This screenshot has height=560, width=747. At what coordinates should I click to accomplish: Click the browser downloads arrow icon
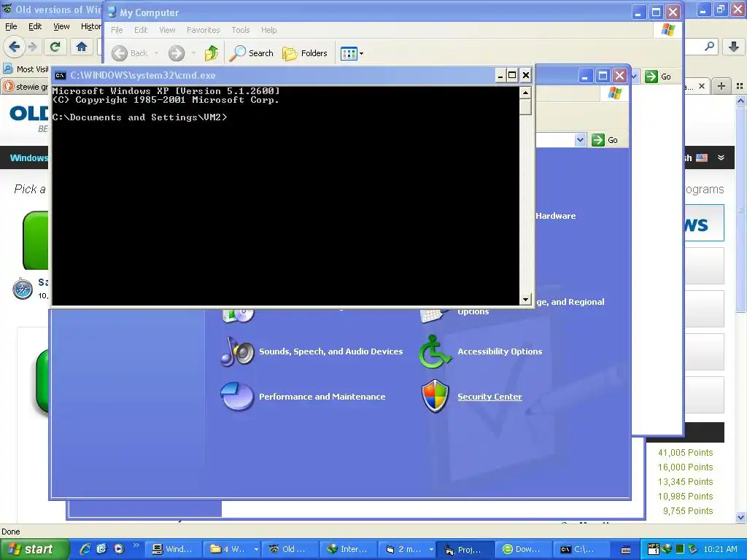tap(734, 47)
